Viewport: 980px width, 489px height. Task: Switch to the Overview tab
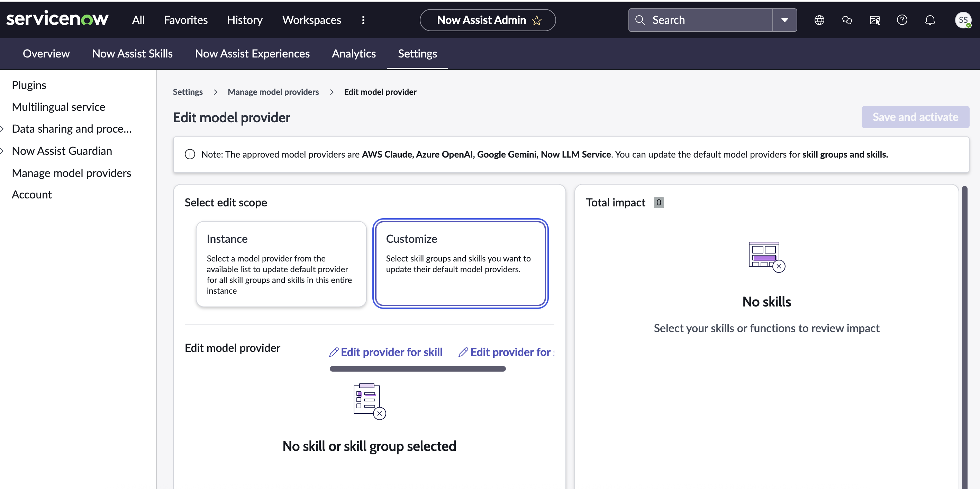point(46,54)
